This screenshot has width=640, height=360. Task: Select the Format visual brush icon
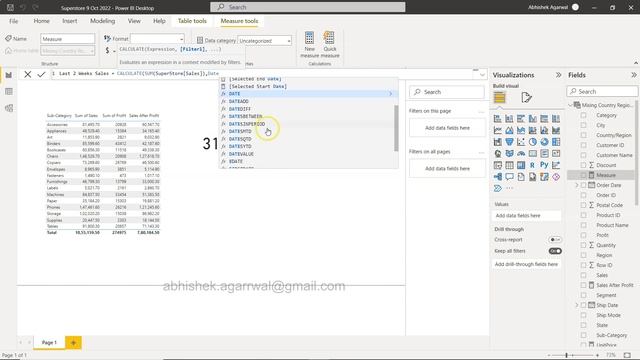coord(526,98)
